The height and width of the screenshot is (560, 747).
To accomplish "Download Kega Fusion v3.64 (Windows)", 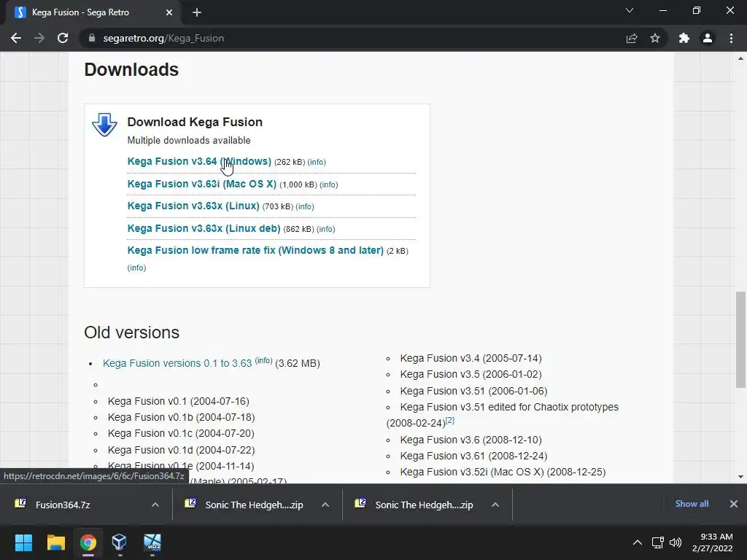I will (x=199, y=161).
